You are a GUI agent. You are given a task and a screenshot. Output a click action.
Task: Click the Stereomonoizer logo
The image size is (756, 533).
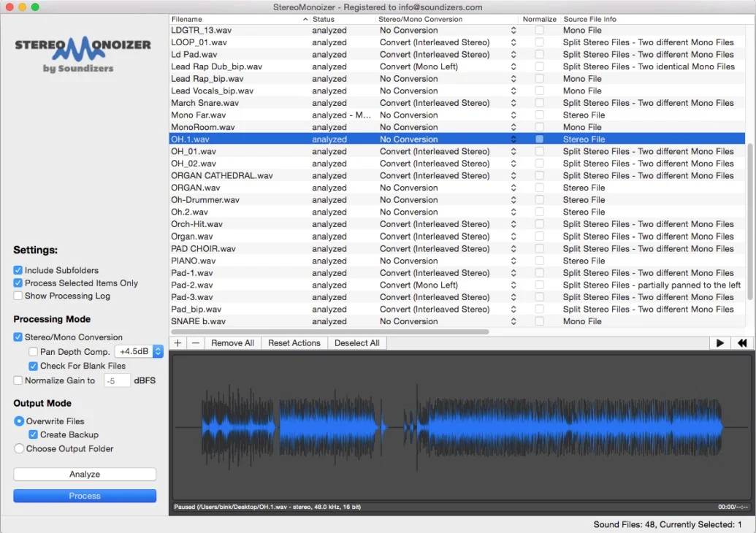pos(83,53)
